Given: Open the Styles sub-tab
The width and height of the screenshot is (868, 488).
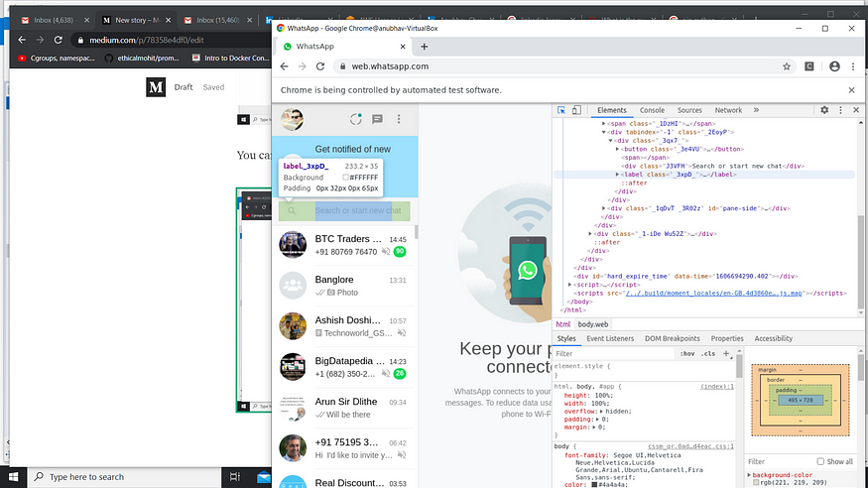Looking at the screenshot, I should 566,338.
